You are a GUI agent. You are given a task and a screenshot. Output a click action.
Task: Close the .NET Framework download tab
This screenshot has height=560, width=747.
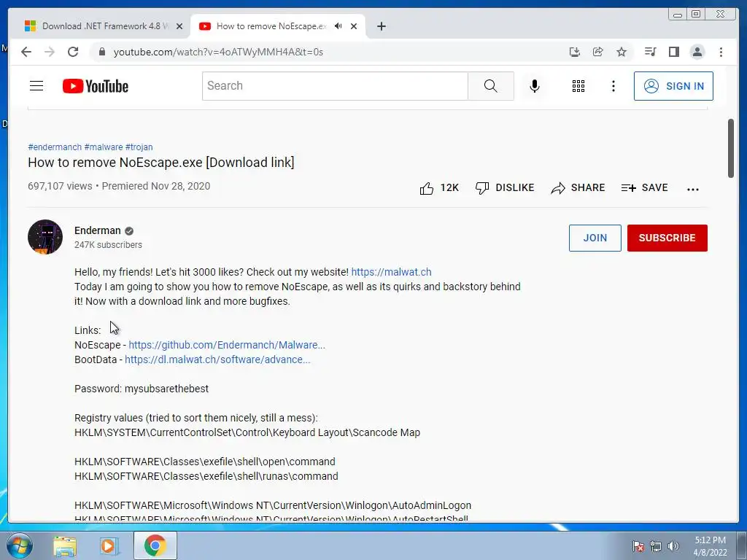point(179,26)
